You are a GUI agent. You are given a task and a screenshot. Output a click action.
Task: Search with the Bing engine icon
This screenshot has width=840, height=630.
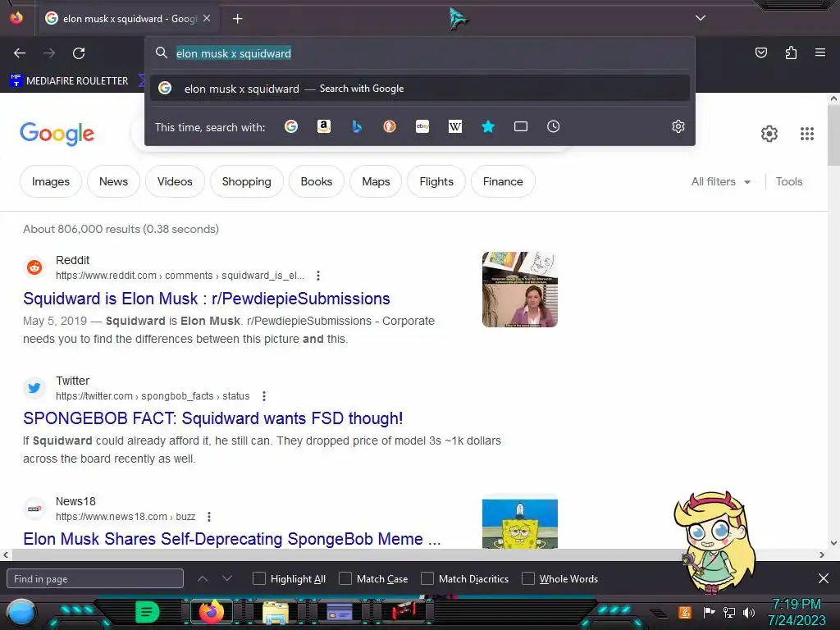[x=357, y=126]
